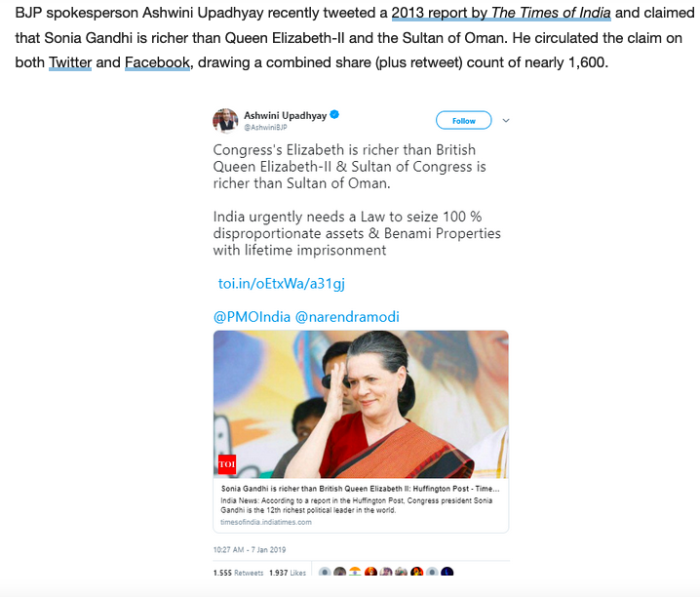The image size is (700, 597).
Task: Open the Sonia Gandhi photo in tweet
Action: [x=361, y=405]
